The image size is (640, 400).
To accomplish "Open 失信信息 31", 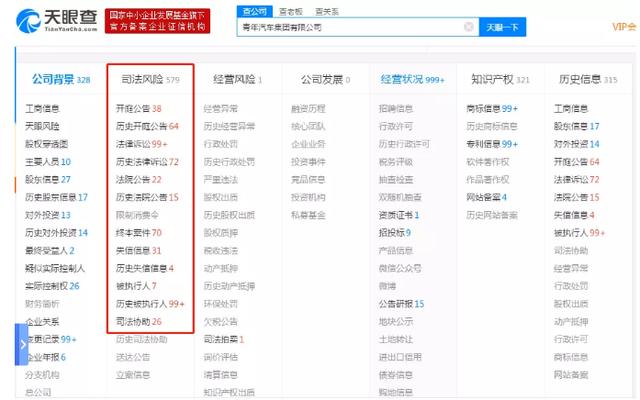I will coord(139,250).
